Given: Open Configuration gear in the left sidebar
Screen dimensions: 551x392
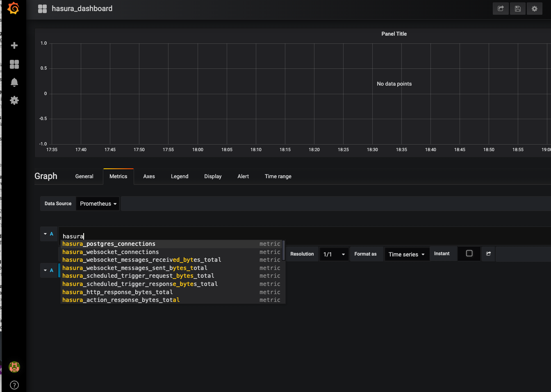Looking at the screenshot, I should (14, 100).
